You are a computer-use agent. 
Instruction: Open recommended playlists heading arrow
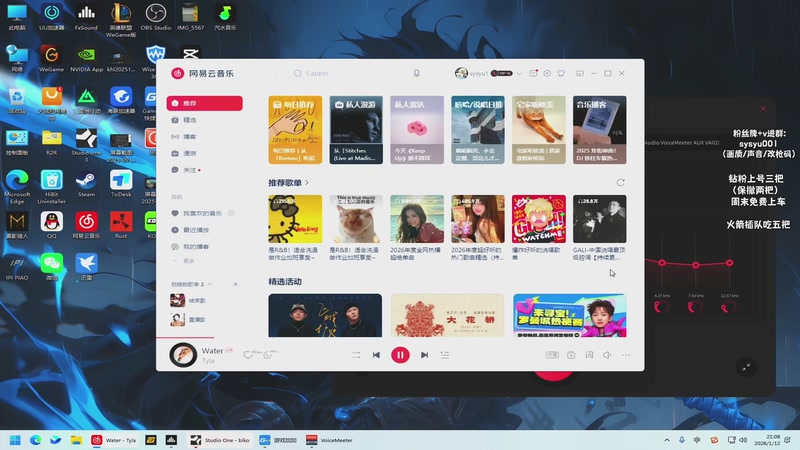tap(307, 183)
